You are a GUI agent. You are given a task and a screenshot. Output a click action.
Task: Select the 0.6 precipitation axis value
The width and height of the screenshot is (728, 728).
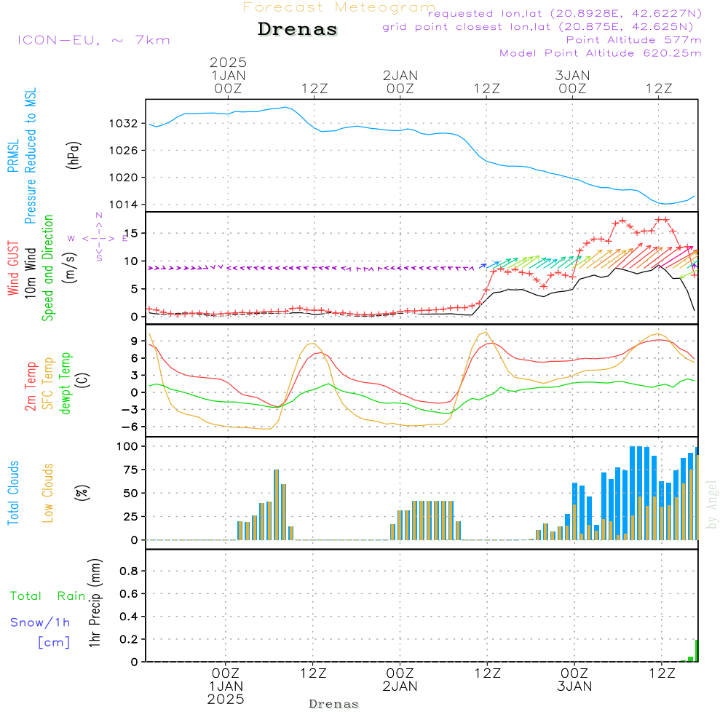point(129,594)
